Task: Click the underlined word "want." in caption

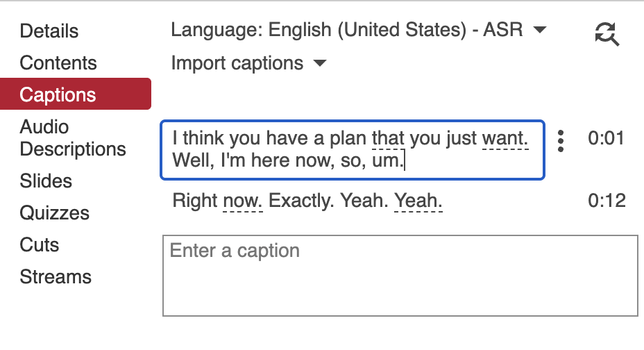Action: 505,139
